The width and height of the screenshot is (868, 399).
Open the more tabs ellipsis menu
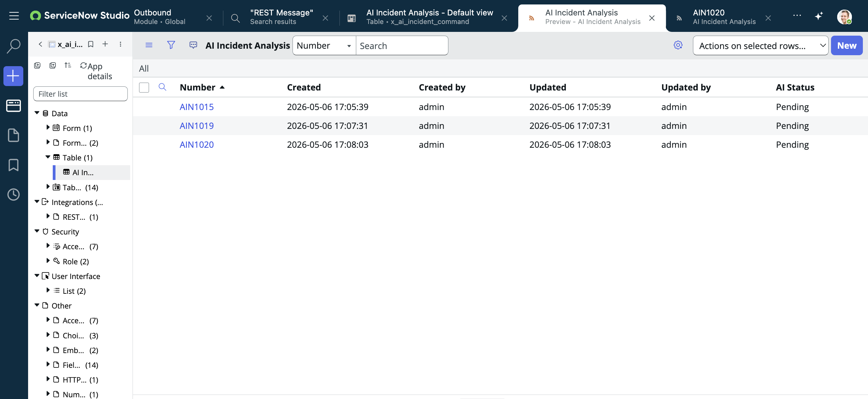(x=797, y=16)
